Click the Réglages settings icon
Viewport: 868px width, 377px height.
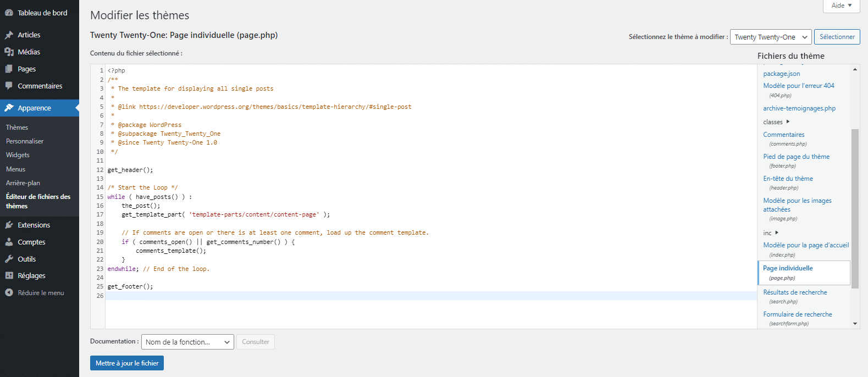click(9, 276)
